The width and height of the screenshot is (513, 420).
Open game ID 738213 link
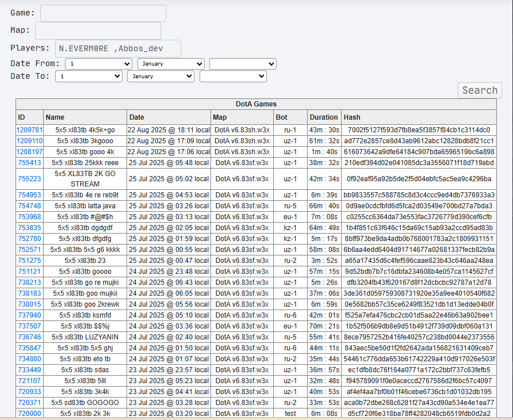coord(29,282)
